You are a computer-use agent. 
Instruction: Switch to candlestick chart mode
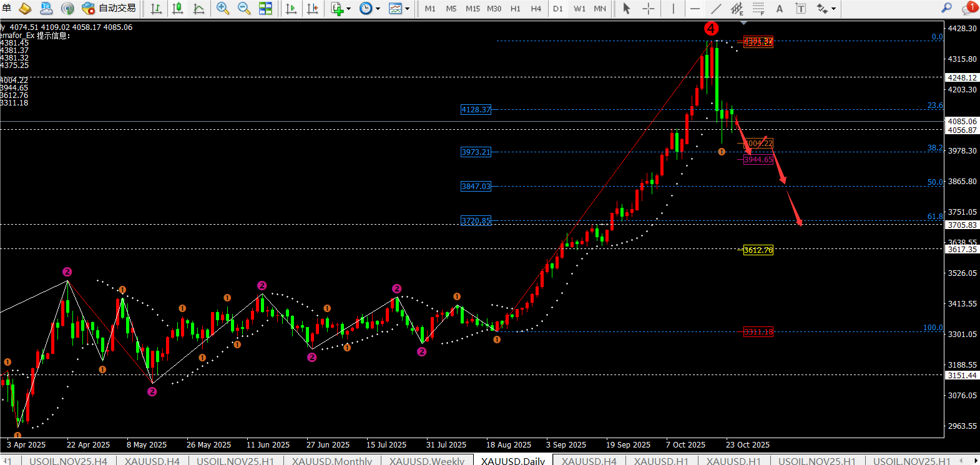tap(178, 9)
